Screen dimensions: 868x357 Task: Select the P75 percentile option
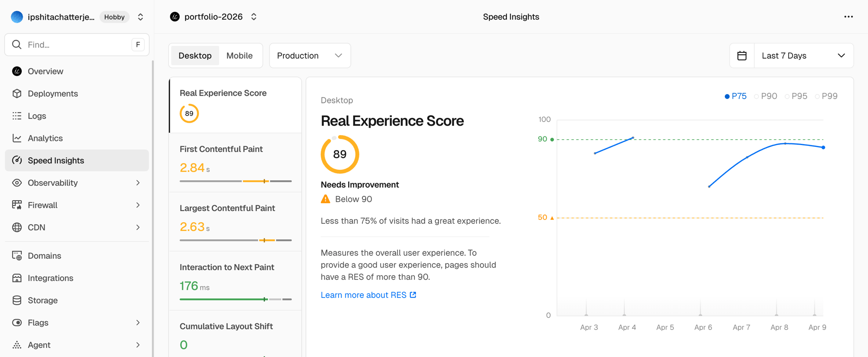pos(736,96)
